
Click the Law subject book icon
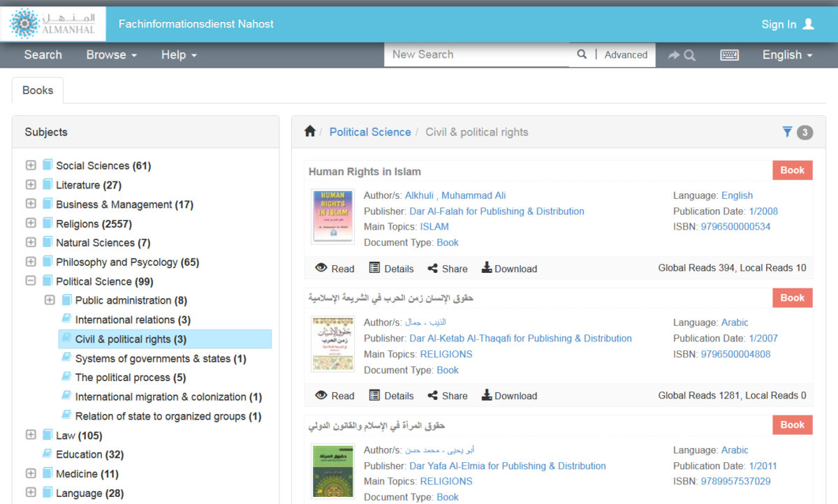(x=47, y=435)
